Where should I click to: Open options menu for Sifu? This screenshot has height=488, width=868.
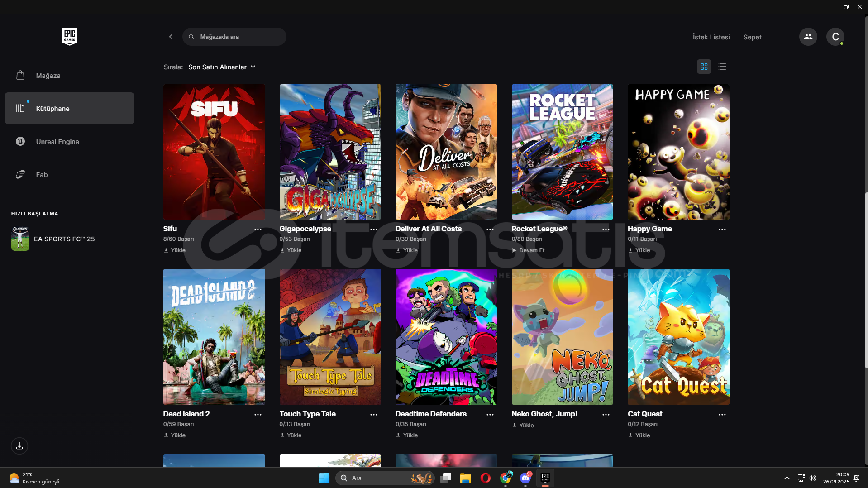pos(258,230)
